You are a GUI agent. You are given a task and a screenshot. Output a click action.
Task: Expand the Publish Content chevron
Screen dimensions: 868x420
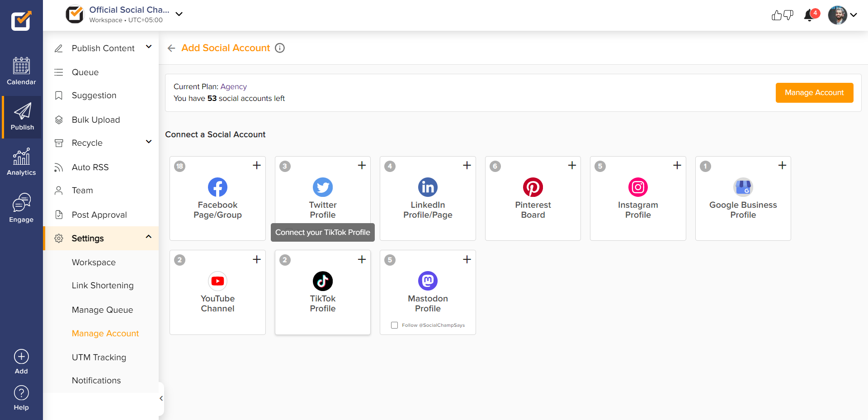coord(149,47)
